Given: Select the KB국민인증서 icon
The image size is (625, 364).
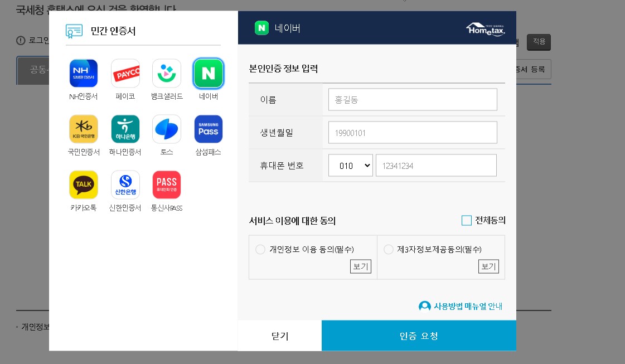Looking at the screenshot, I should click(x=83, y=129).
